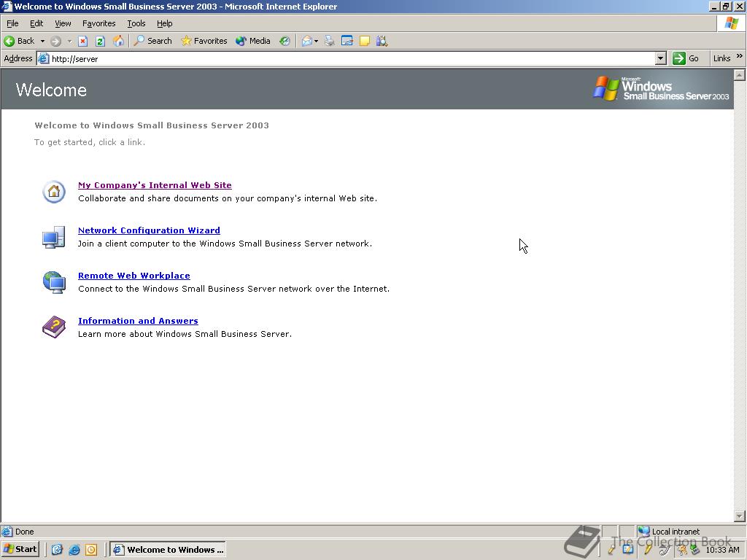Open the Information and Answers link
Screen dimensions: 747x560
click(x=138, y=321)
